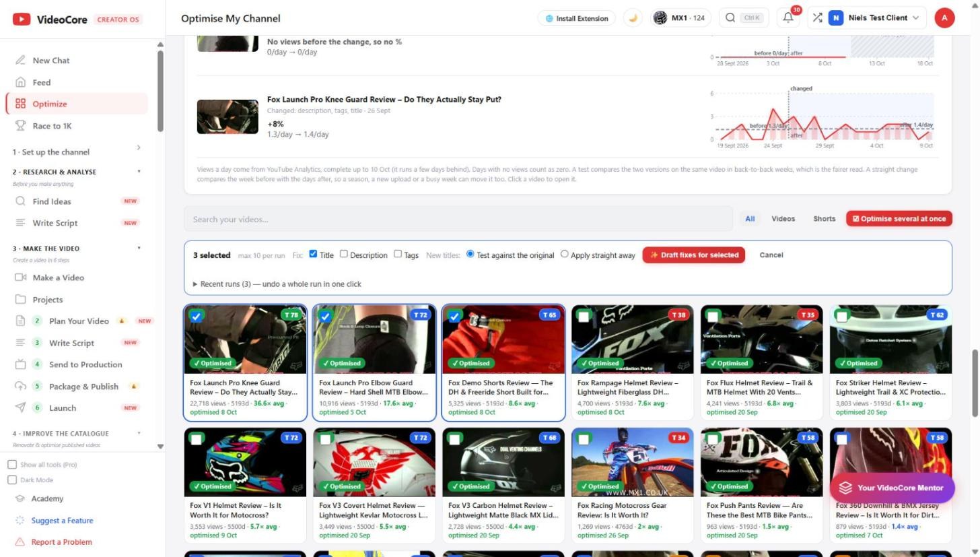This screenshot has width=980, height=557.
Task: Switch to the Shorts filter tab
Action: (x=824, y=218)
